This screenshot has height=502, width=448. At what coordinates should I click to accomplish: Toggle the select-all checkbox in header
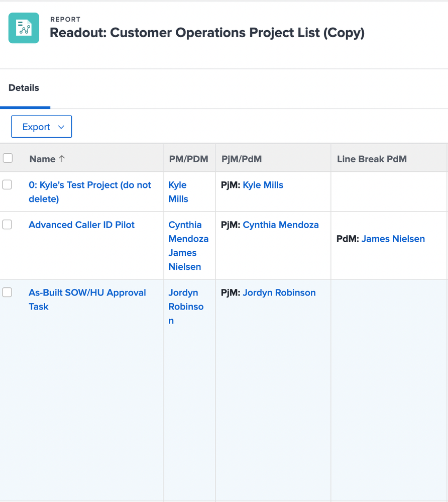(8, 158)
